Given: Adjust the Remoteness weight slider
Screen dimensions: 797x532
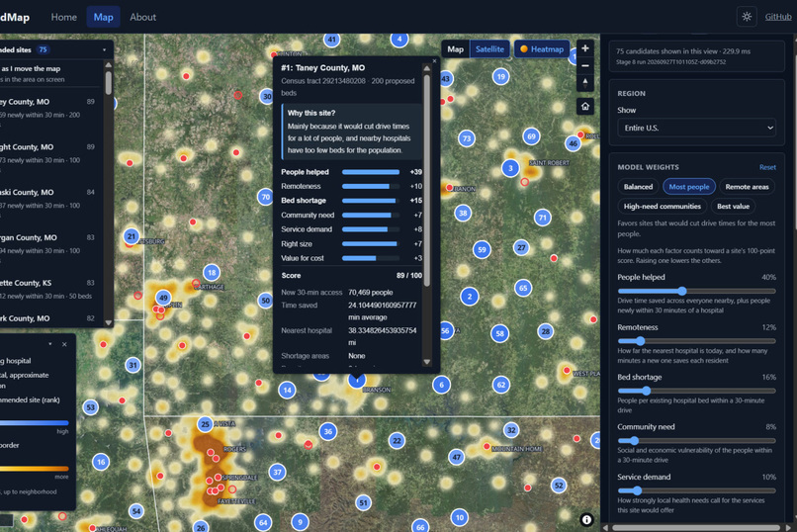Looking at the screenshot, I should pos(696,341).
